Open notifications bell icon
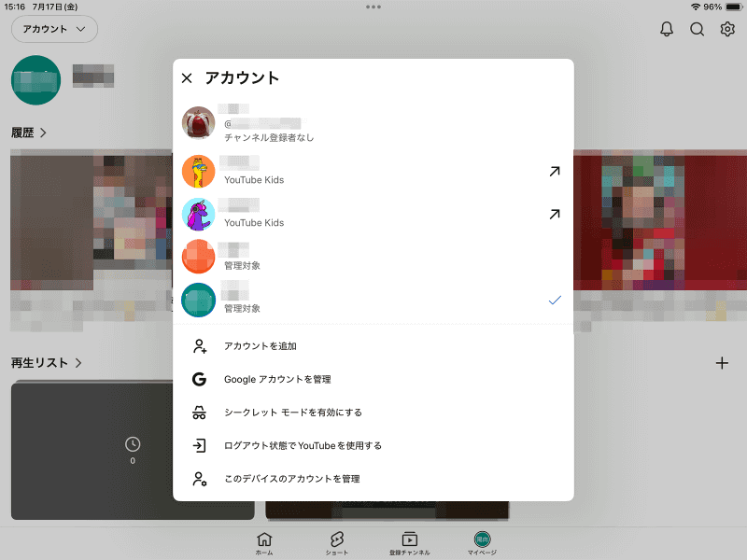The image size is (747, 560). pyautogui.click(x=667, y=29)
